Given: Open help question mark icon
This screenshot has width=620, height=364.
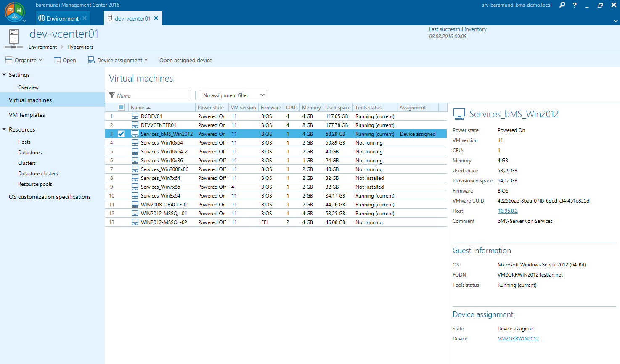Looking at the screenshot, I should [x=575, y=5].
